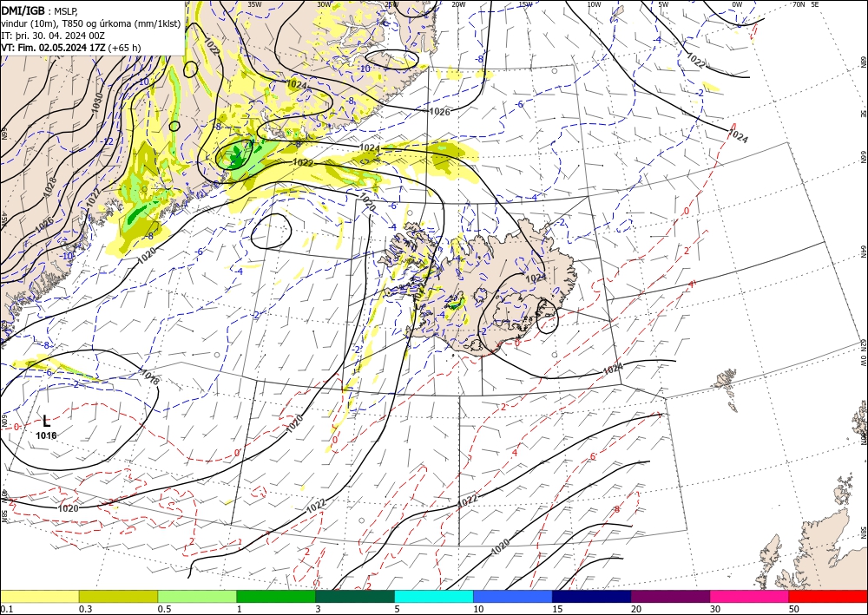Click the yellow 0.1–0.3 precipitation legend swatch

tap(39, 596)
